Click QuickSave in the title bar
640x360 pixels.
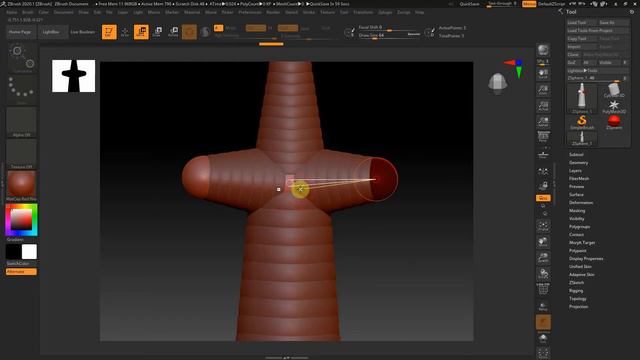(469, 4)
